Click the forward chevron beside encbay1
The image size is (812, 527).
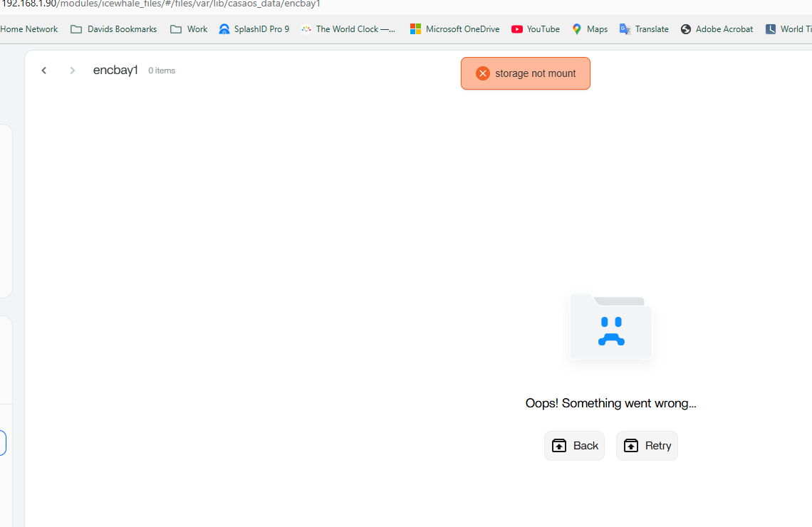(x=72, y=71)
